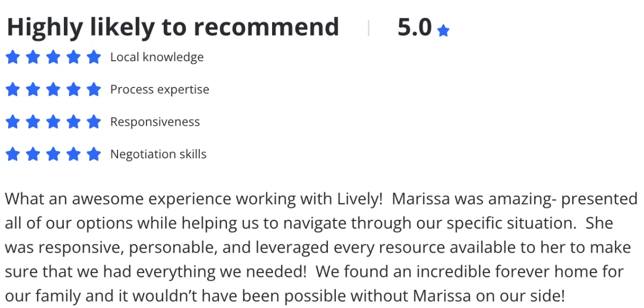Click the Negotiation skills label
Image resolution: width=644 pixels, height=308 pixels.
click(158, 154)
